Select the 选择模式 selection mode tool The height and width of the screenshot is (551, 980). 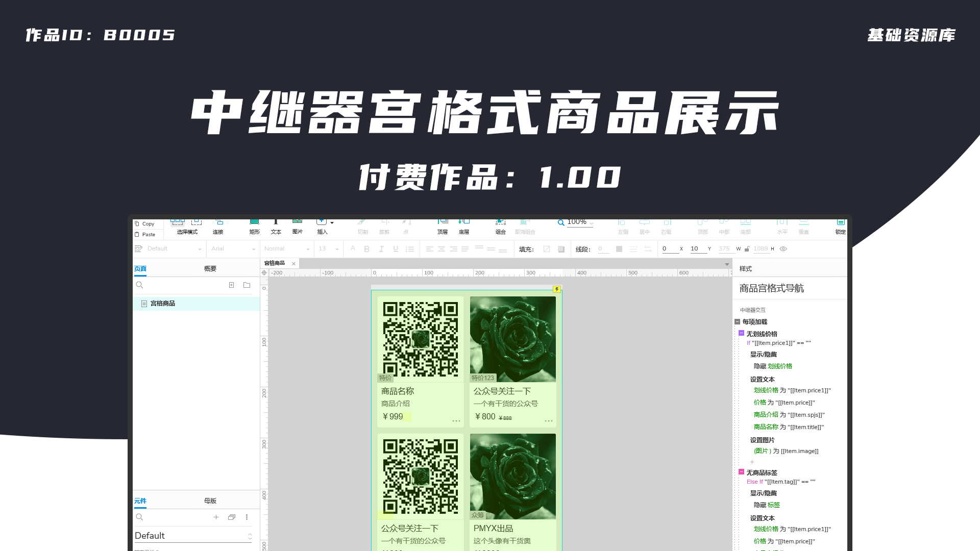187,227
